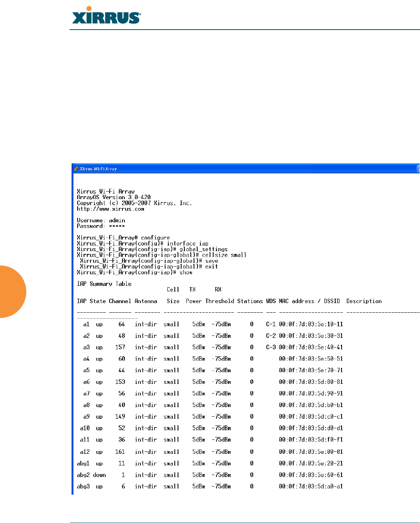420x523 pixels.
Task: Click the 'interface iap' command line
Action: pyautogui.click(x=142, y=244)
